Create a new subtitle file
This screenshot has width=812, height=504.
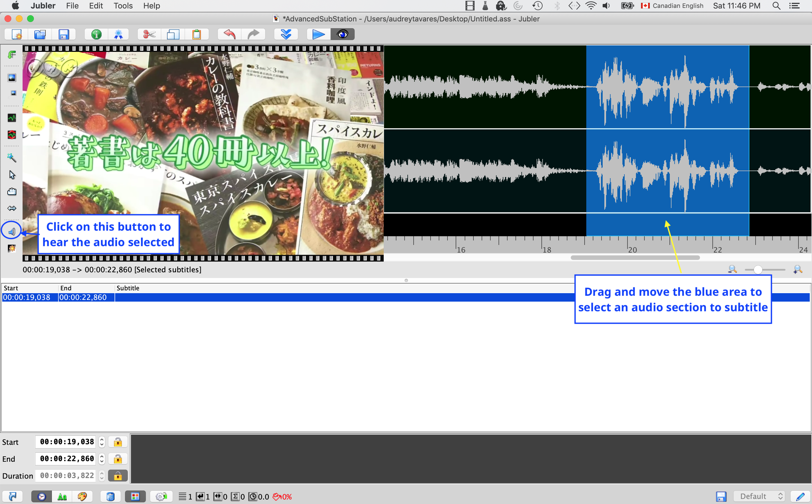click(16, 34)
